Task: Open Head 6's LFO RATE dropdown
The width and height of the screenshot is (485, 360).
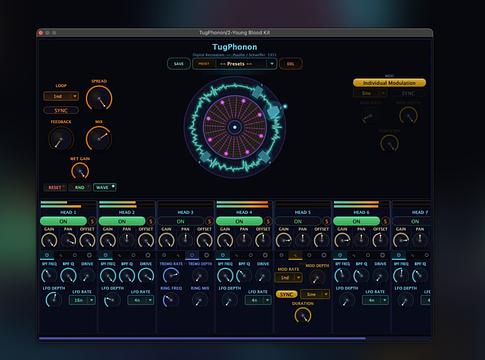Action: pyautogui.click(x=375, y=300)
